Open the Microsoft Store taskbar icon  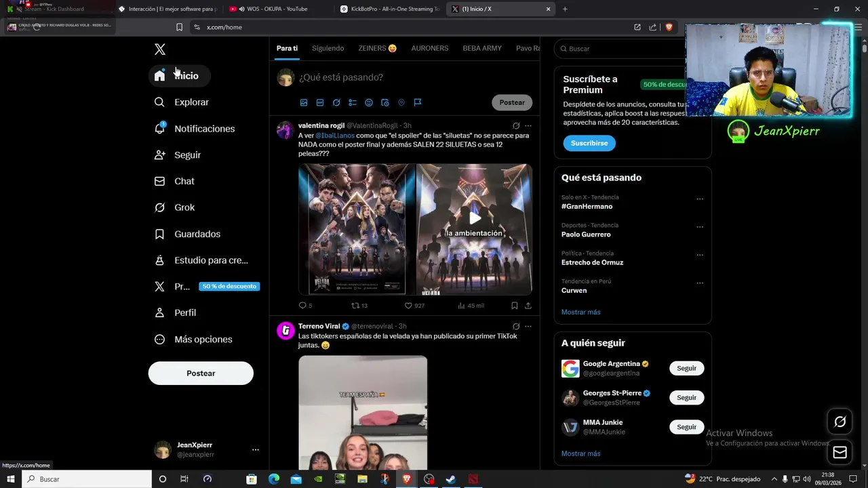[x=252, y=479]
